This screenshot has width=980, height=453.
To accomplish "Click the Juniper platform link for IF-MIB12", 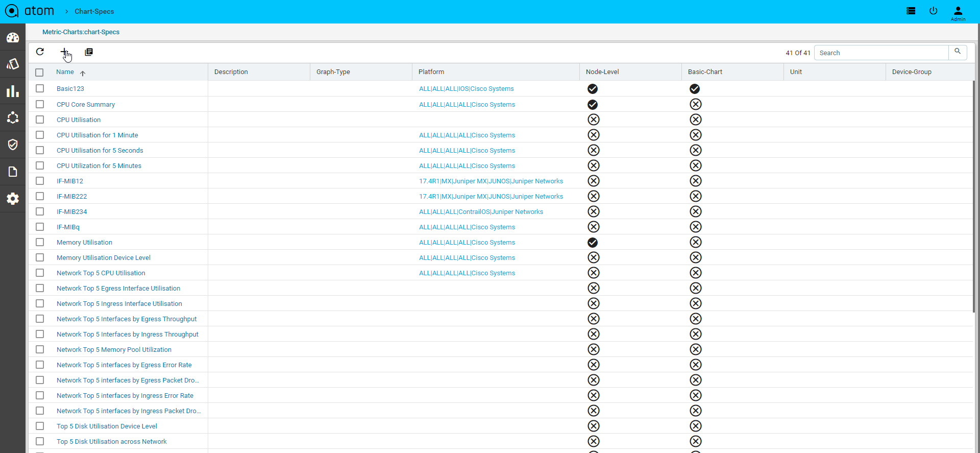I will (491, 181).
